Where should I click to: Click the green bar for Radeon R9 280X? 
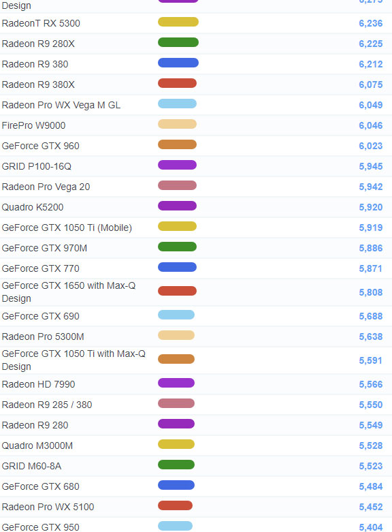coord(178,42)
